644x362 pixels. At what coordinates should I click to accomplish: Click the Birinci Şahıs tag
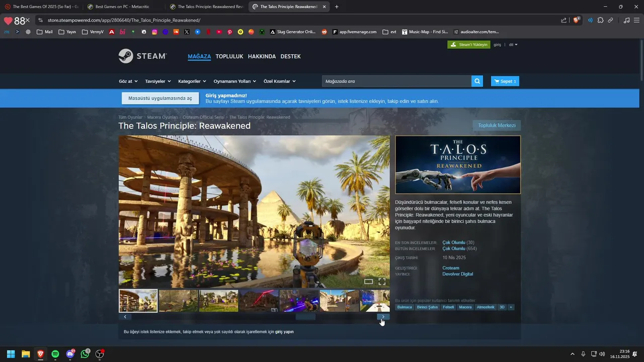click(x=427, y=307)
